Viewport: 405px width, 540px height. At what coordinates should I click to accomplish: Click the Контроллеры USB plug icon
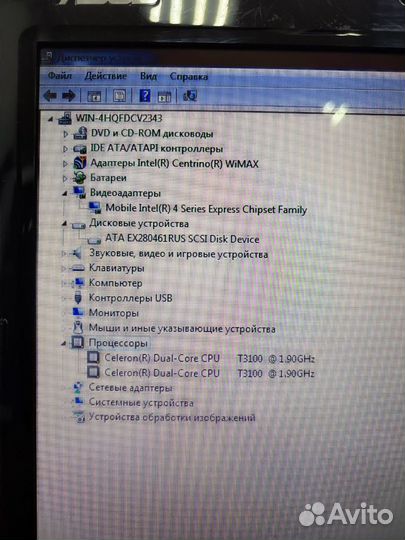[78, 298]
